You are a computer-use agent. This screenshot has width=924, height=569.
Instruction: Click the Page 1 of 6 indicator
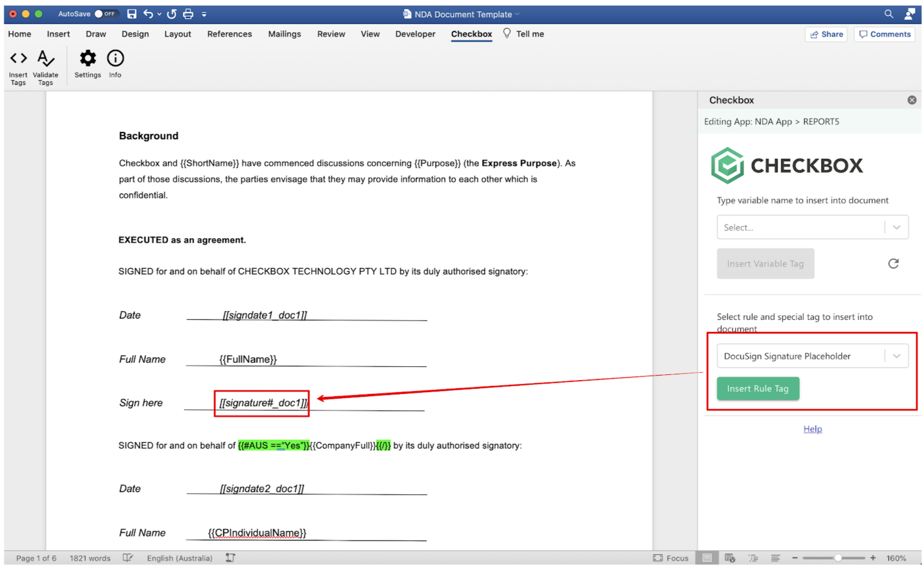[x=36, y=558]
